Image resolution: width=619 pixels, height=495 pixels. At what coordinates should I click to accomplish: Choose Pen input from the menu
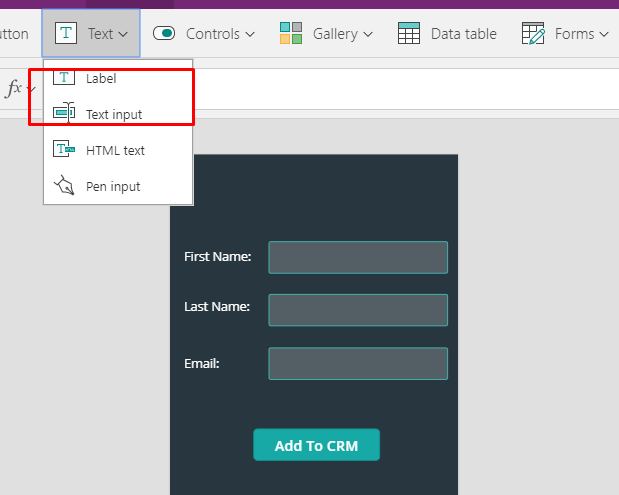(113, 186)
